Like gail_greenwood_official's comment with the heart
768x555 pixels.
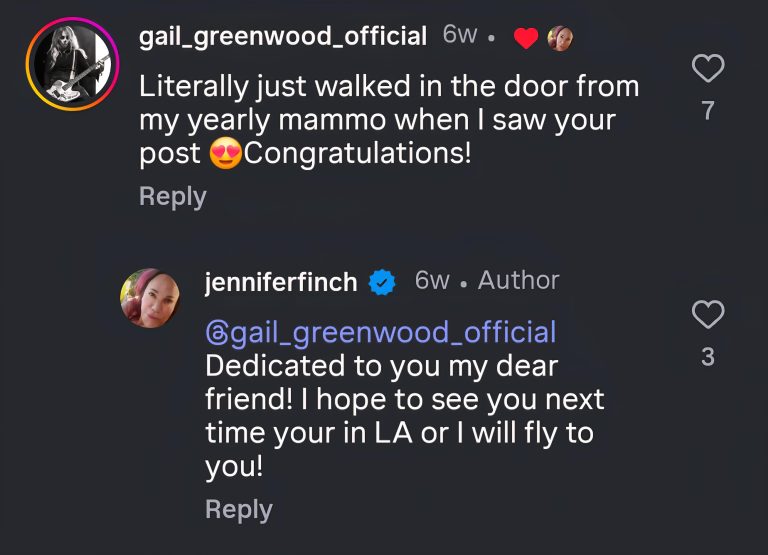coord(708,69)
